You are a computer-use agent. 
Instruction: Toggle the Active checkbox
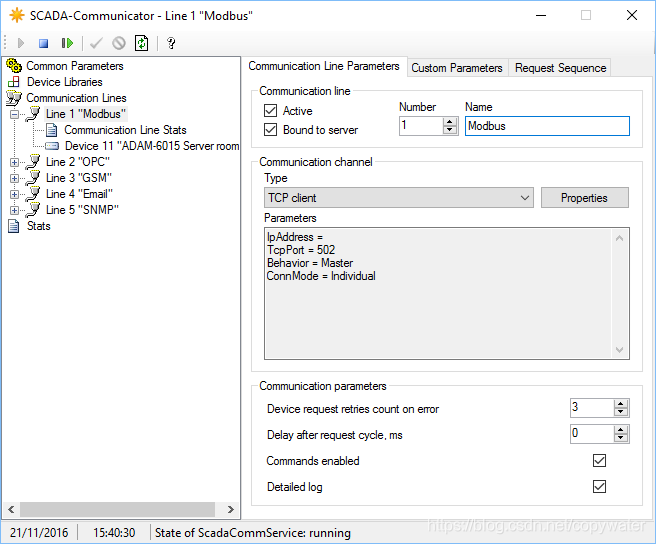coord(270,111)
